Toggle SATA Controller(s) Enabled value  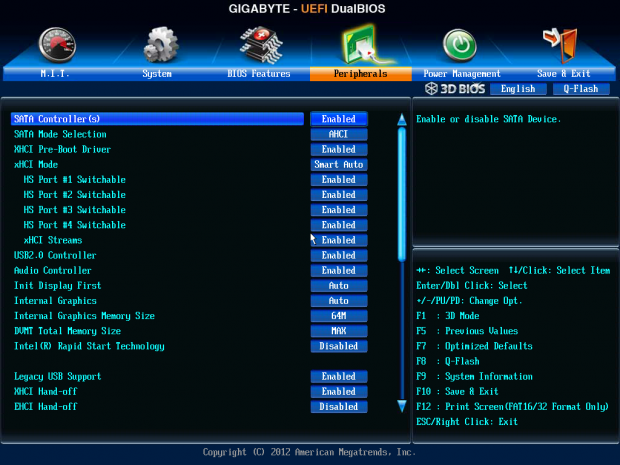339,119
